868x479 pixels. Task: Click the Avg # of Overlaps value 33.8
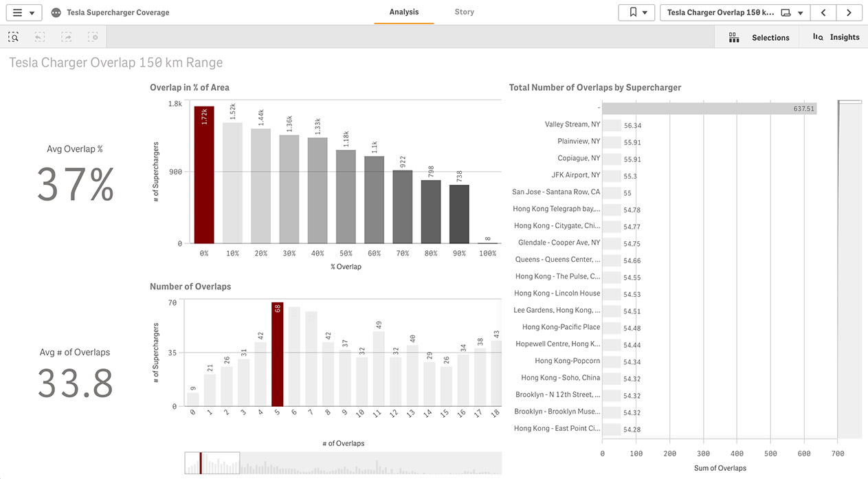pos(75,383)
